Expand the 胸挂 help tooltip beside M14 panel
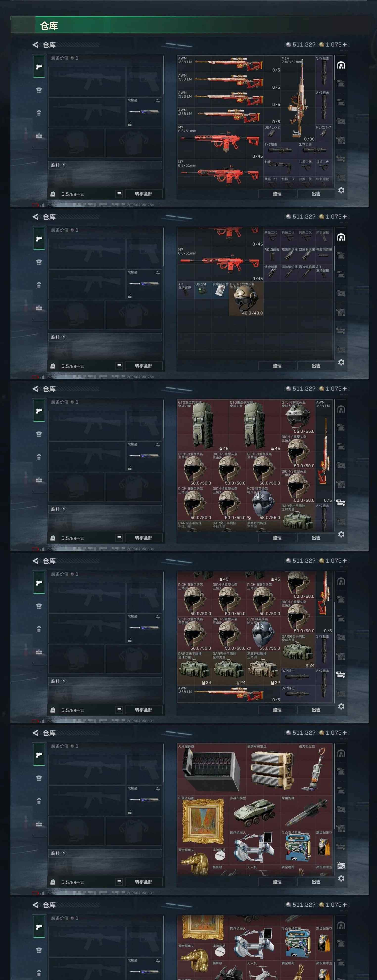Viewport: 377px width, 980px height. 64,165
